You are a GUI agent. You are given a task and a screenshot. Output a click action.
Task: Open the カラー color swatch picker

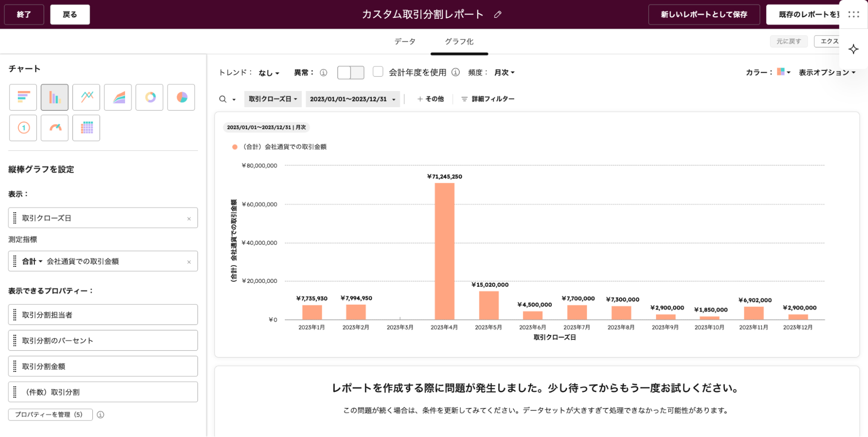click(x=783, y=72)
